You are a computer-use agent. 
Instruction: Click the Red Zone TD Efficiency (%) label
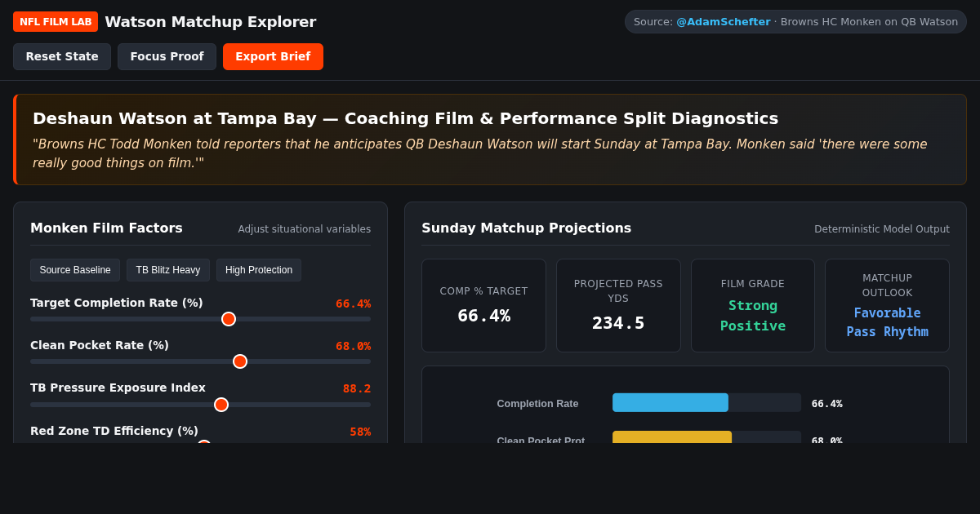point(114,431)
